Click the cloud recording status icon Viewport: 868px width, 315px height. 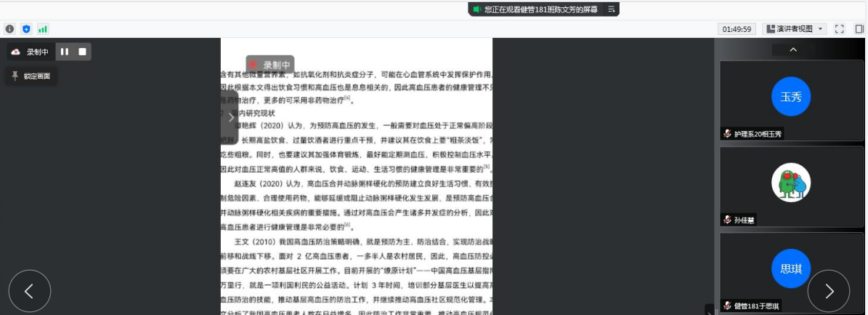(16, 52)
